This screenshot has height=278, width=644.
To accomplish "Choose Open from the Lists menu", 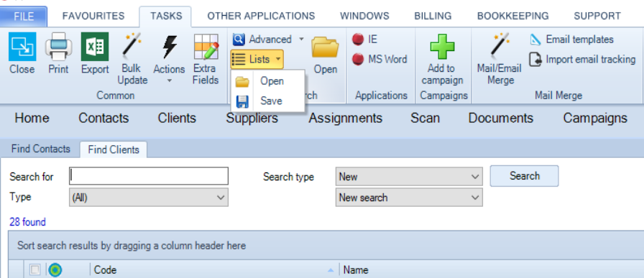I will 268,81.
